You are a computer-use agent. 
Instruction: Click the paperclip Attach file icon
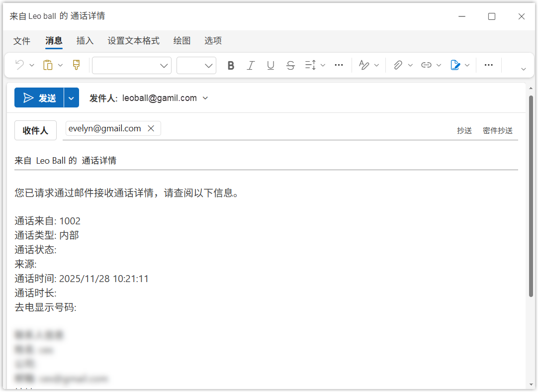click(x=398, y=65)
